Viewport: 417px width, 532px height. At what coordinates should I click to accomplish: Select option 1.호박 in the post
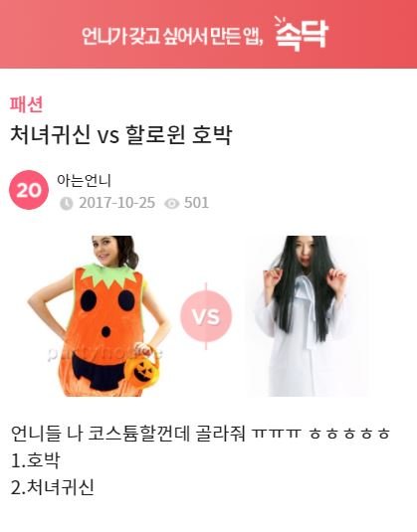(35, 460)
